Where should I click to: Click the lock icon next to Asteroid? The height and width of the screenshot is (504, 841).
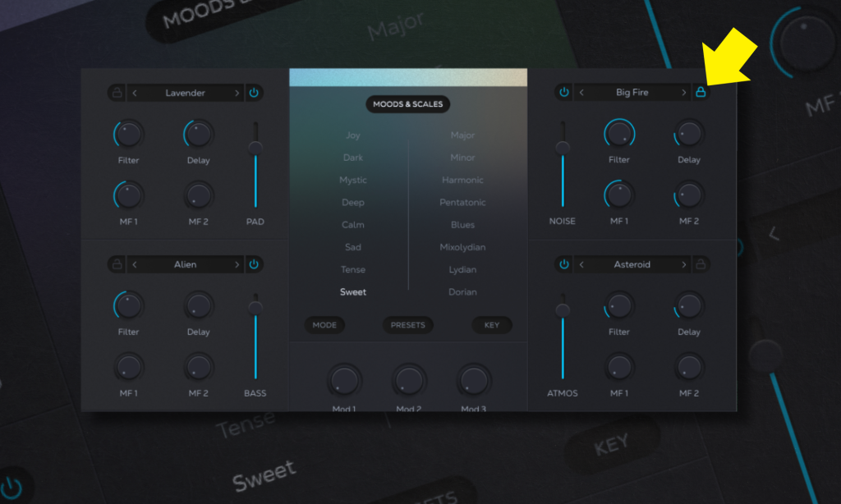pos(701,264)
